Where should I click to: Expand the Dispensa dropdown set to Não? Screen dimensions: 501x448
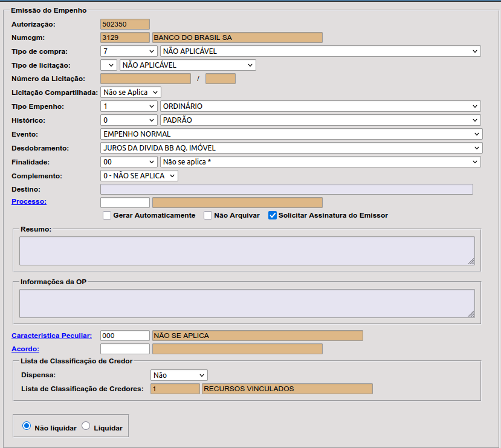[x=179, y=375]
